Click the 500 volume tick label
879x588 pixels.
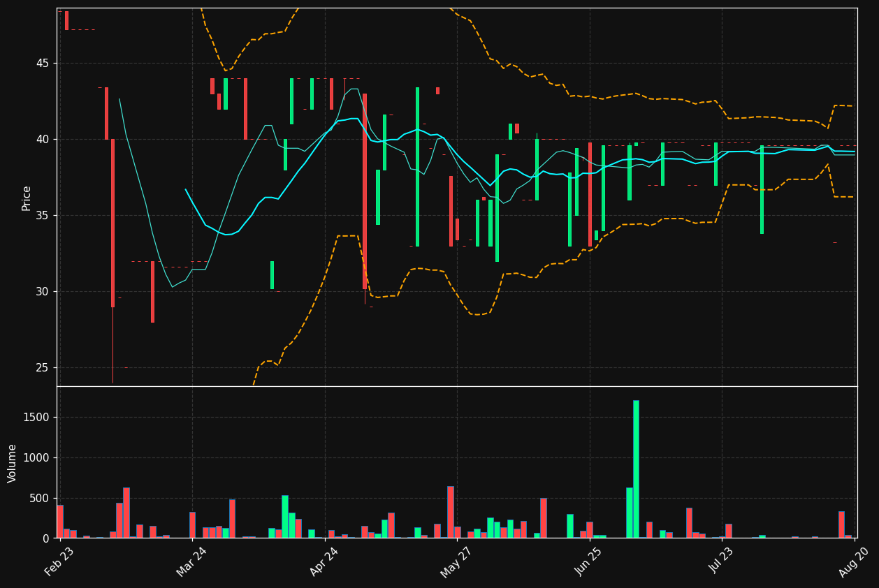coord(41,499)
